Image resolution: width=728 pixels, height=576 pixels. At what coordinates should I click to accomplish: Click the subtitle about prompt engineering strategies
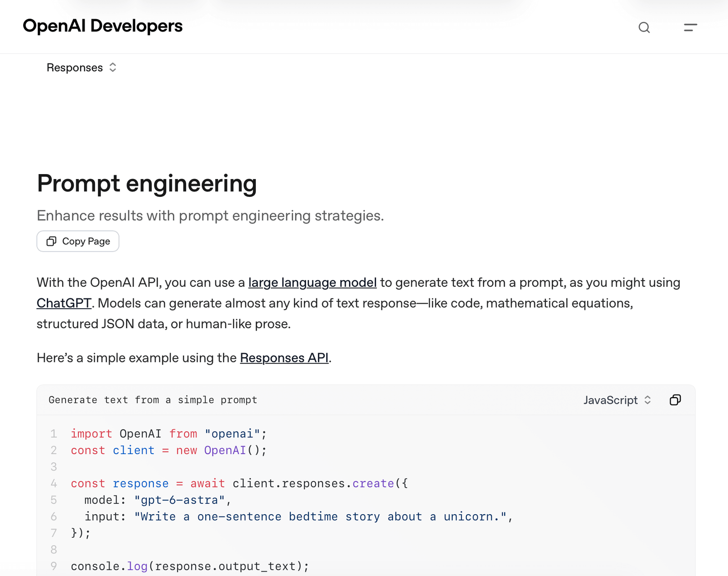[x=210, y=215]
